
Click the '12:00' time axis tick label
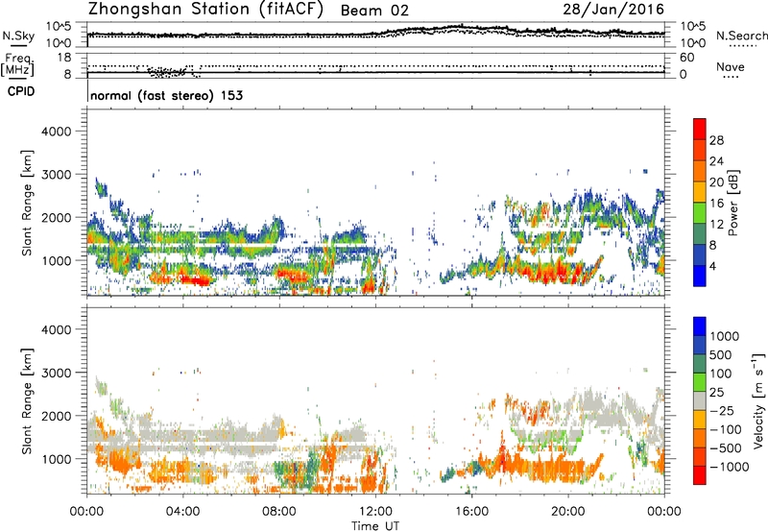click(x=375, y=511)
